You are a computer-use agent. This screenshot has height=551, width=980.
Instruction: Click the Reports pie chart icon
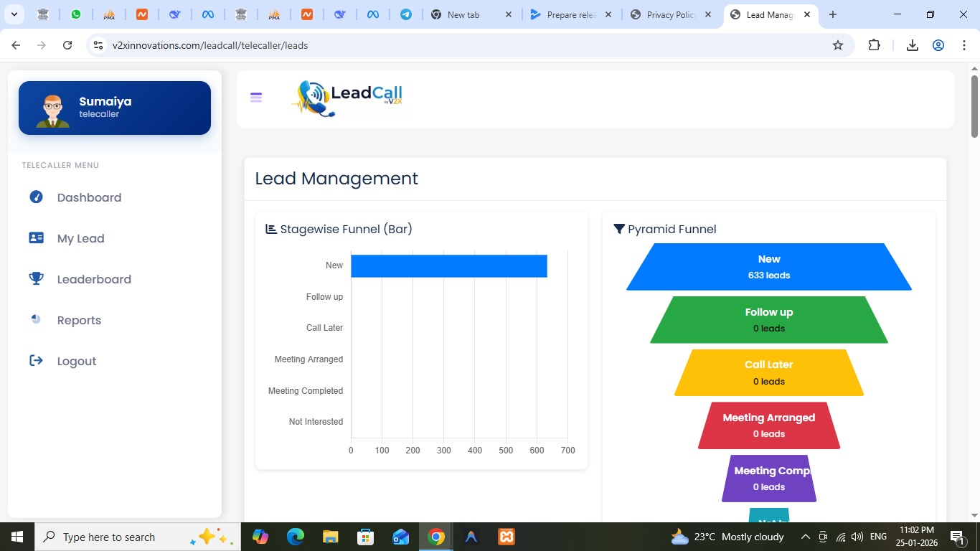[36, 319]
